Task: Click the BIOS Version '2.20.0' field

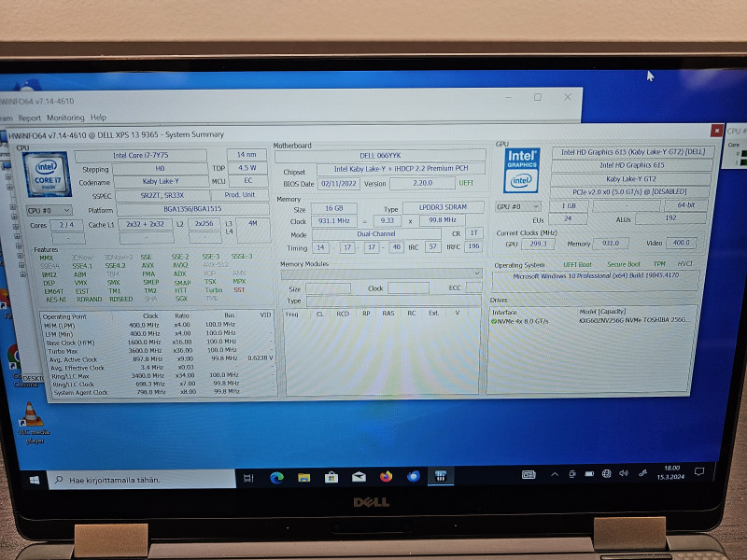Action: [423, 183]
